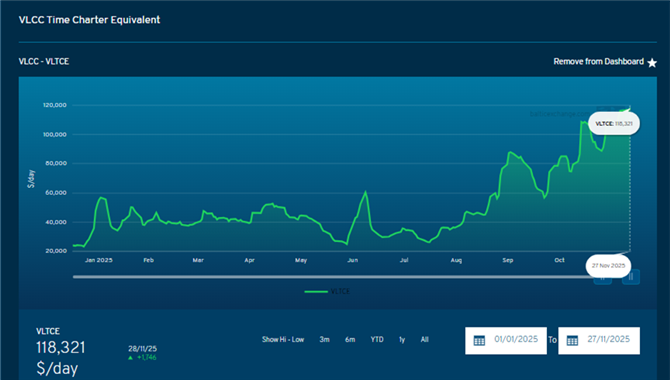Click the Mar x-axis label

[x=198, y=260]
